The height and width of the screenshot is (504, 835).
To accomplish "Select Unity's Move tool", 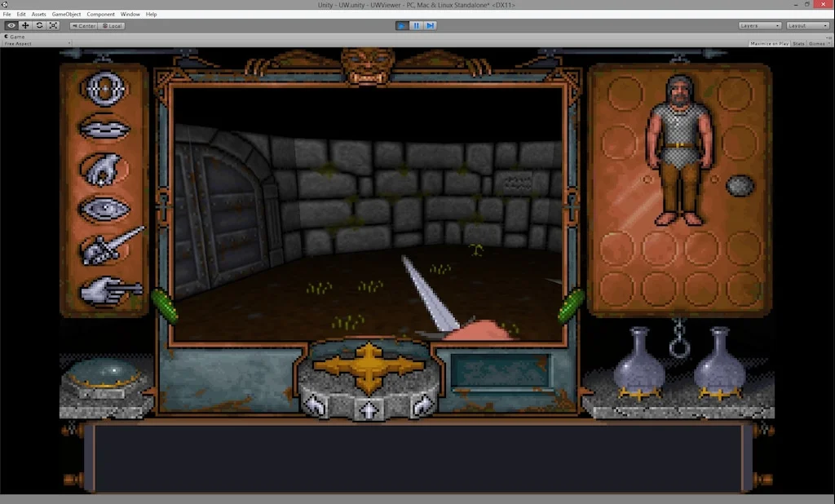I will pos(25,25).
